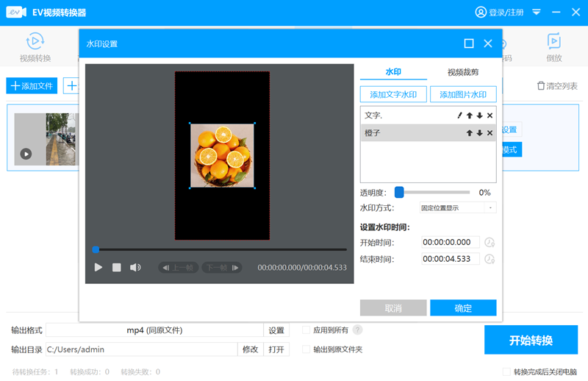
Task: Move the 橙子 watermark down
Action: click(x=480, y=133)
